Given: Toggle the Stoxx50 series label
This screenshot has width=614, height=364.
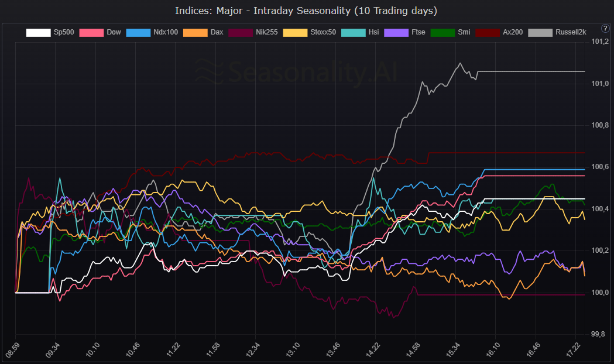Looking at the screenshot, I should tap(323, 32).
